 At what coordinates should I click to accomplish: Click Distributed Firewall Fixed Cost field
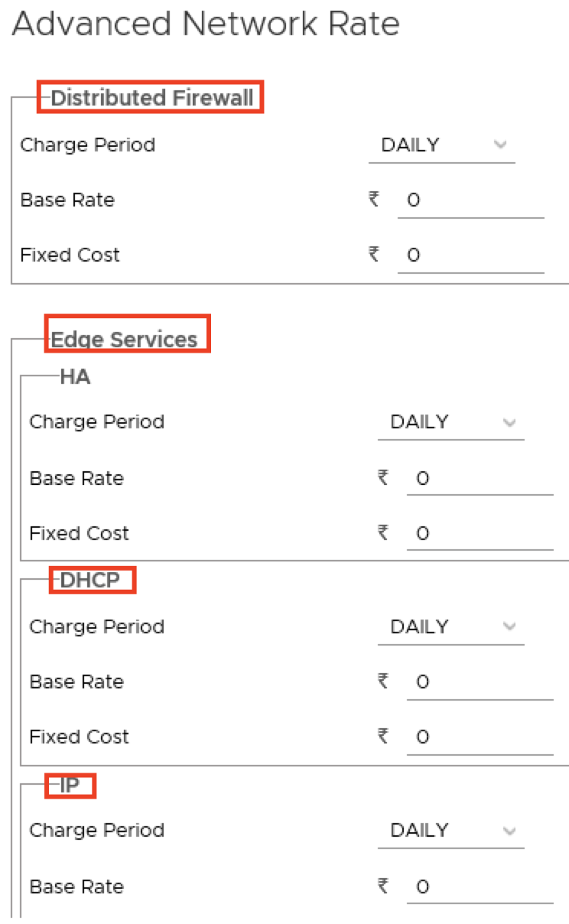(x=470, y=255)
